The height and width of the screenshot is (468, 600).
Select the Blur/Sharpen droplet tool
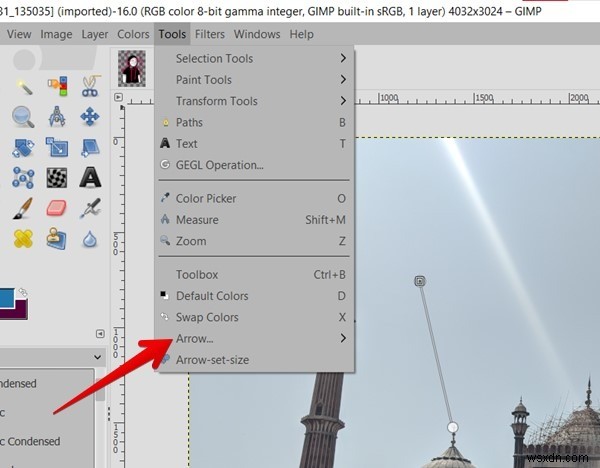tap(90, 239)
